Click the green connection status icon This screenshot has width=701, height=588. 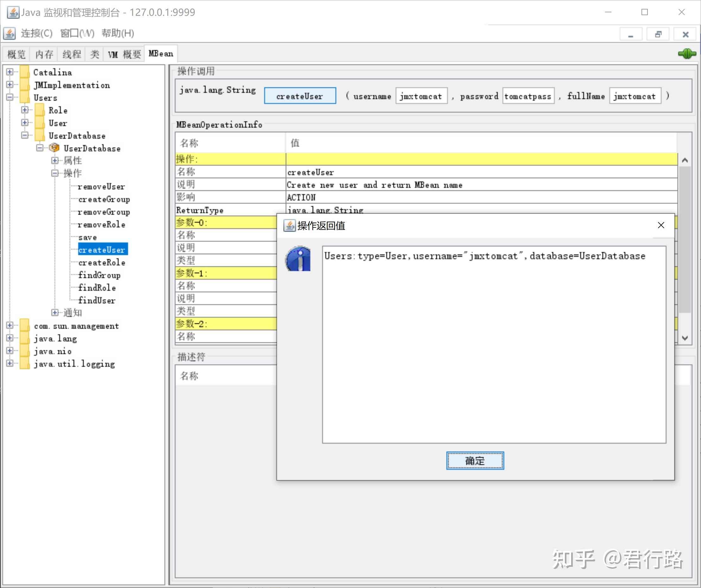687,54
